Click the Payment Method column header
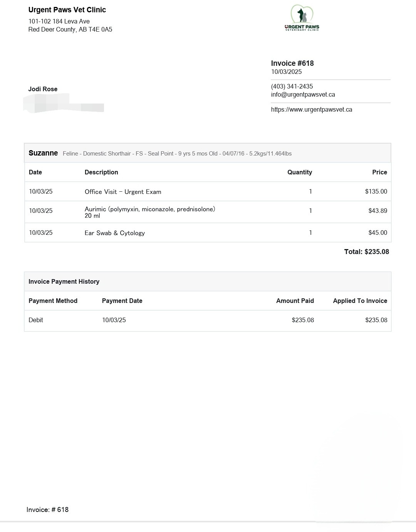The image size is (416, 532). [53, 301]
